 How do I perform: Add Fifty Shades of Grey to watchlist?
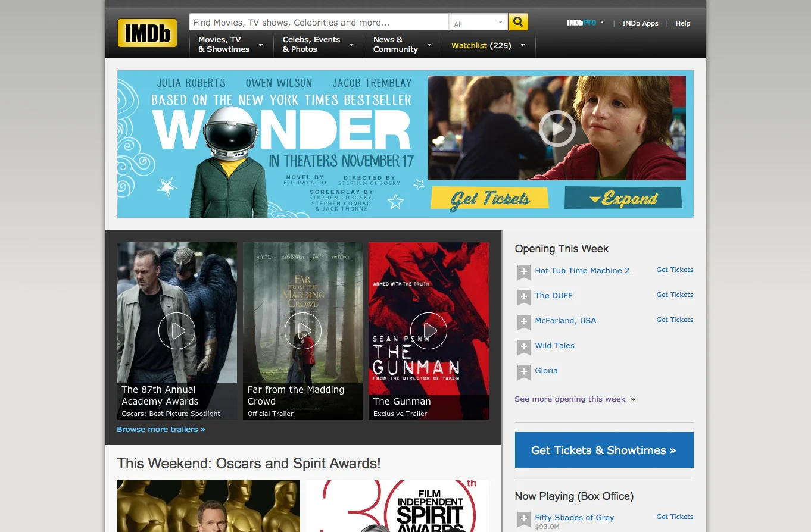tap(524, 520)
